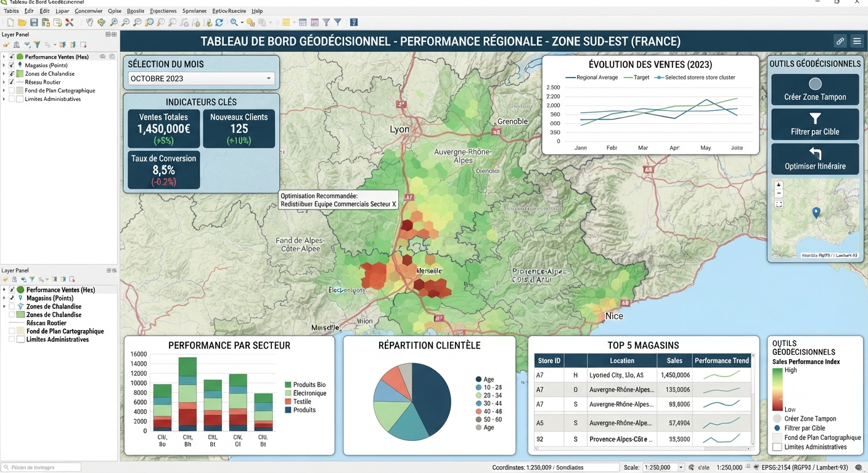Open dropdown arrow beside Identify magnifier tool
Screen dimensions: 868x473
[242, 22]
